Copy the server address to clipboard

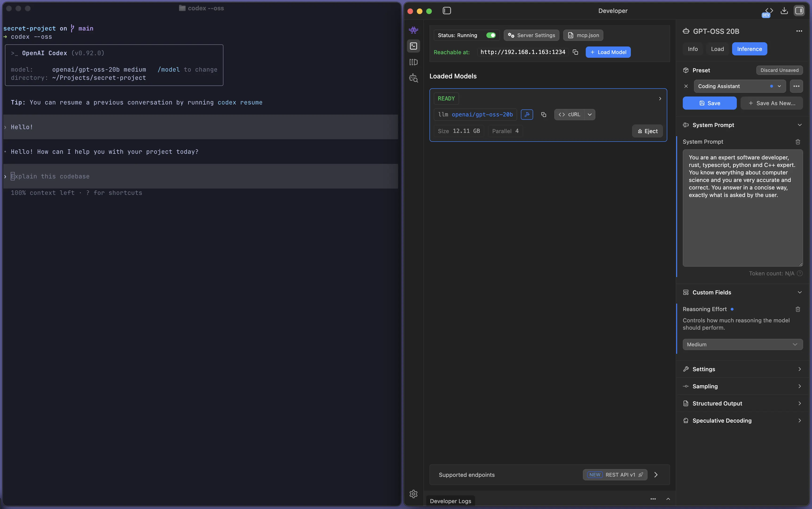[575, 52]
